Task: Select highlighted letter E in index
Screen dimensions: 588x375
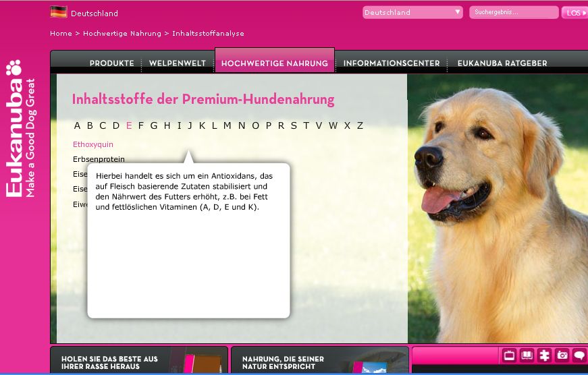Action: (x=129, y=125)
